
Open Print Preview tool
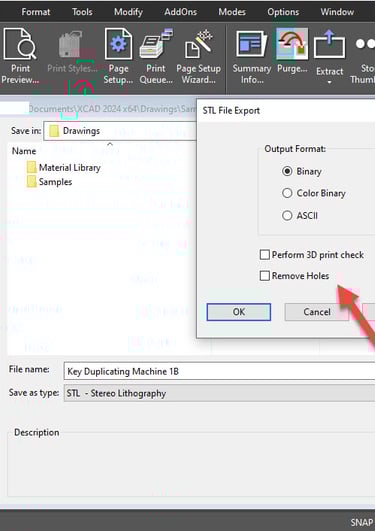[20, 56]
